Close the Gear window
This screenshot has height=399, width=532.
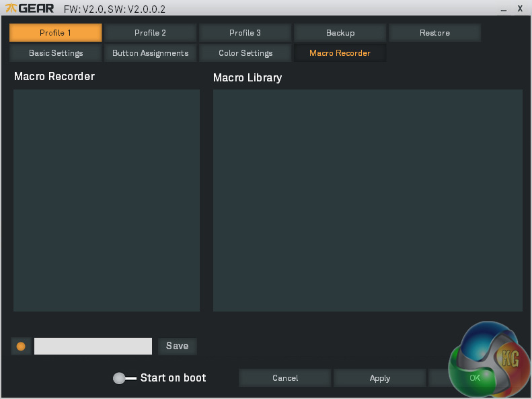click(x=520, y=9)
